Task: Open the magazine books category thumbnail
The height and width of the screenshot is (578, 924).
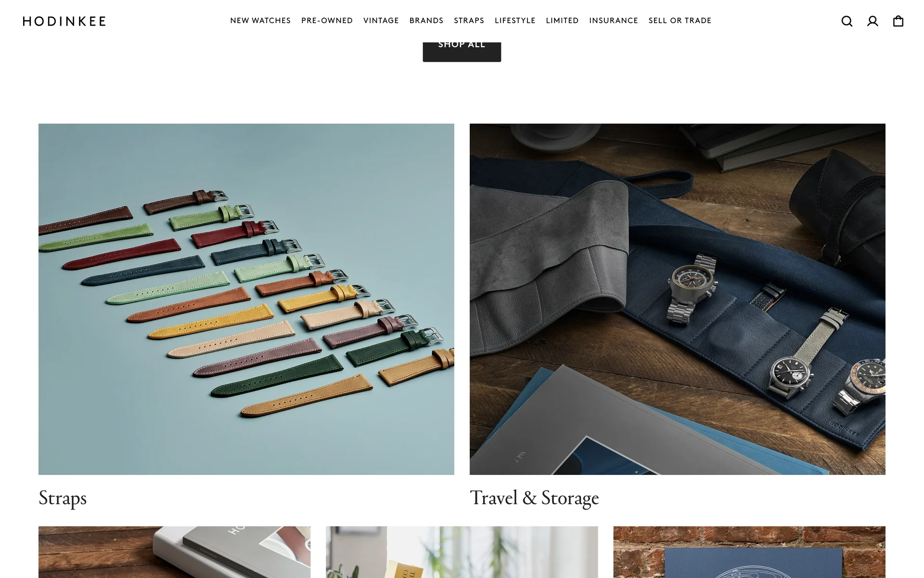Action: click(175, 552)
